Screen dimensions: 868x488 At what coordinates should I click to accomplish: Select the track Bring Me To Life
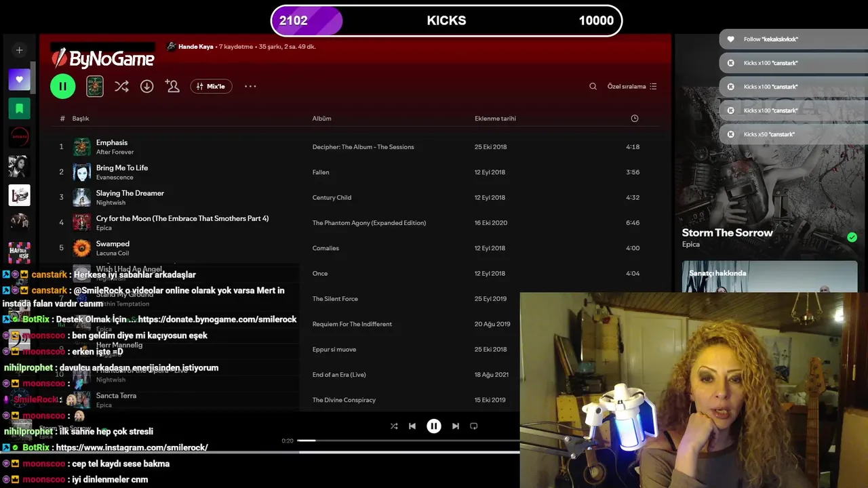point(122,167)
